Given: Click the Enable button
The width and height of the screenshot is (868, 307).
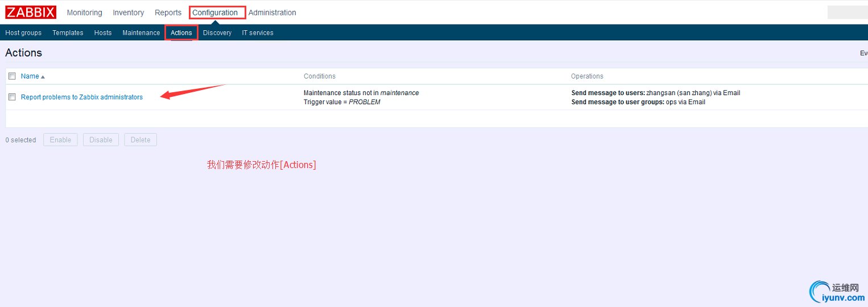Looking at the screenshot, I should click(60, 140).
